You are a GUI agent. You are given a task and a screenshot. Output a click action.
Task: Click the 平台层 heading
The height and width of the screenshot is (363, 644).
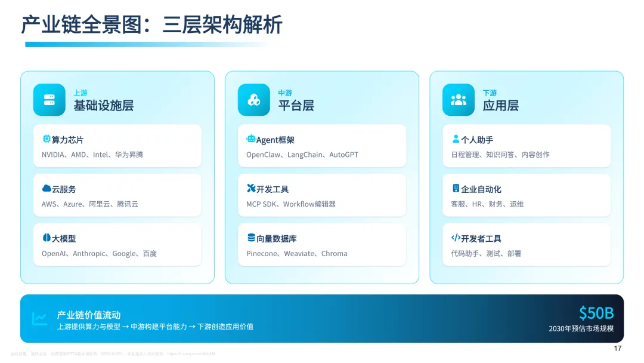(296, 106)
